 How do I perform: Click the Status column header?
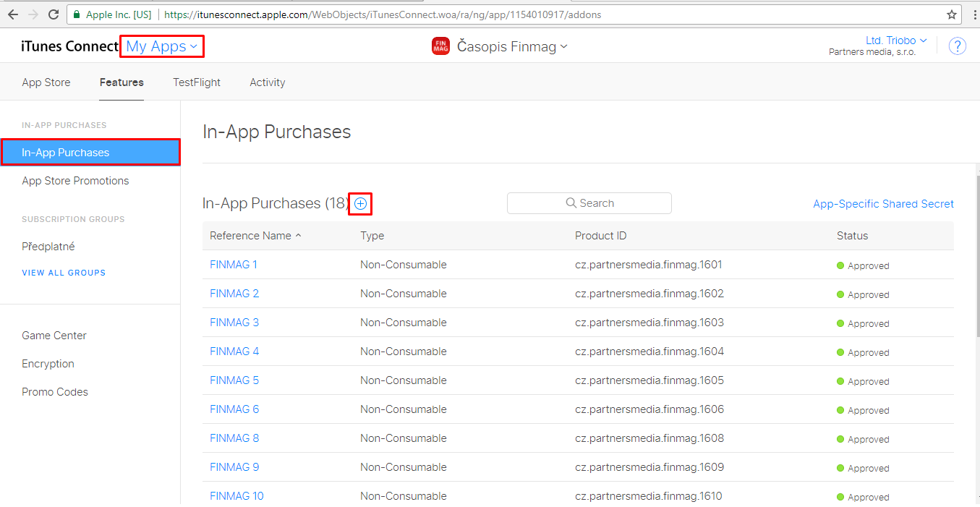852,236
